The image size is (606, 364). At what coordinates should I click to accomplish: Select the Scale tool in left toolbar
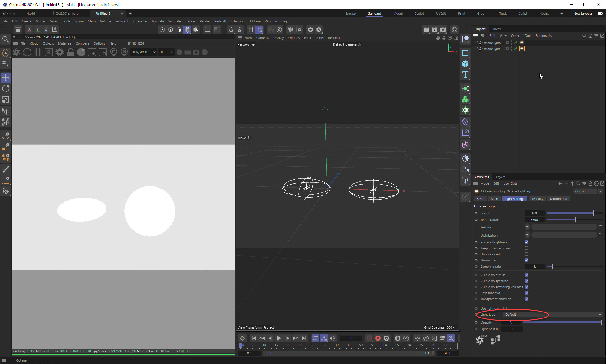tap(6, 99)
